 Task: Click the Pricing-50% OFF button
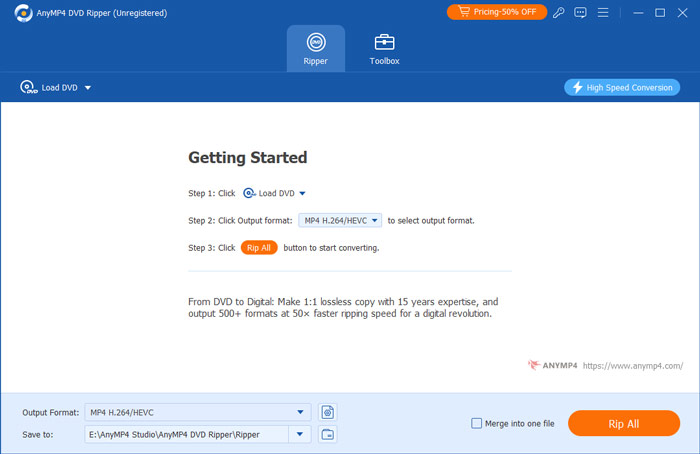click(497, 12)
